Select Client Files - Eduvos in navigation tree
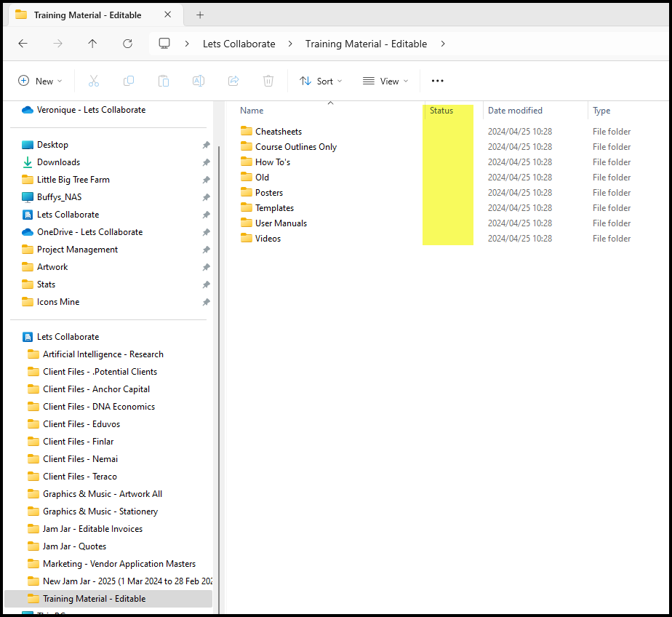Viewport: 672px width, 617px height. click(81, 424)
